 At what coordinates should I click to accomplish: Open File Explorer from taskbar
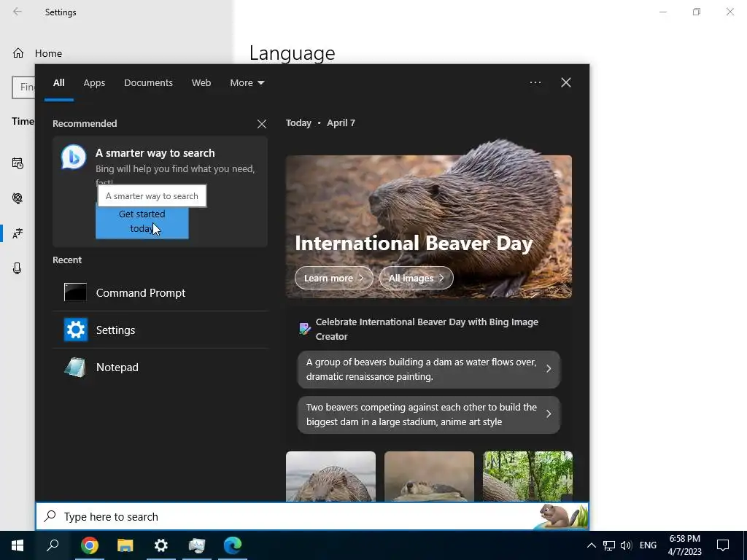[125, 545]
